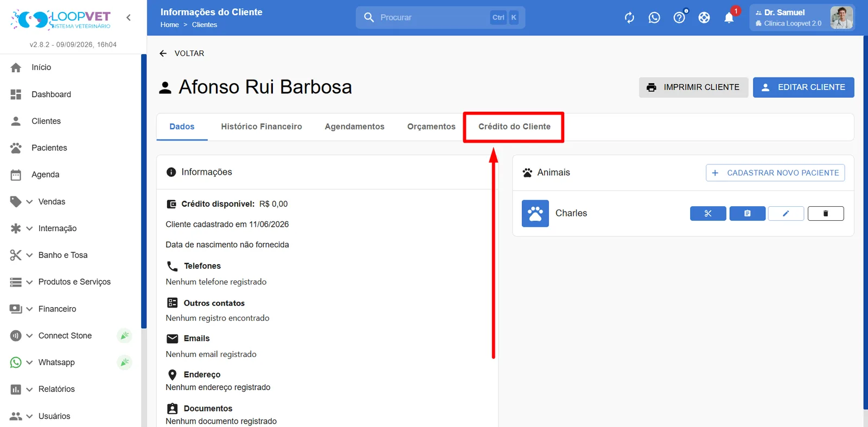Click CADASTRAR NOVO PACIENTE button
Image resolution: width=868 pixels, height=427 pixels.
point(775,173)
